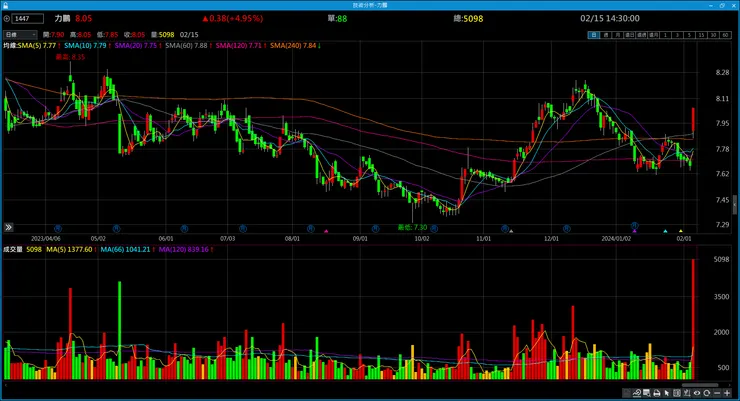Click the stock name 力鵬 label

click(x=62, y=18)
